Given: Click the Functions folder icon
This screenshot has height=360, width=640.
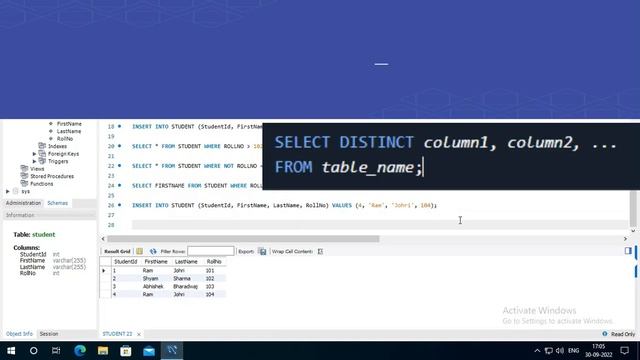Looking at the screenshot, I should click(x=24, y=183).
